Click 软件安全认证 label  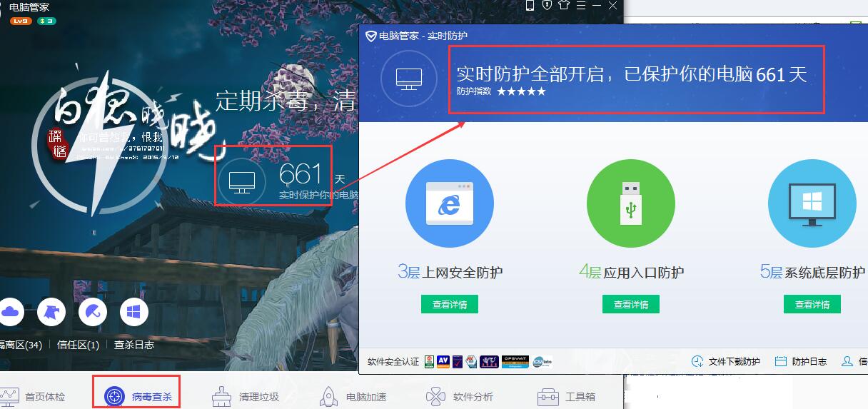[x=393, y=362]
